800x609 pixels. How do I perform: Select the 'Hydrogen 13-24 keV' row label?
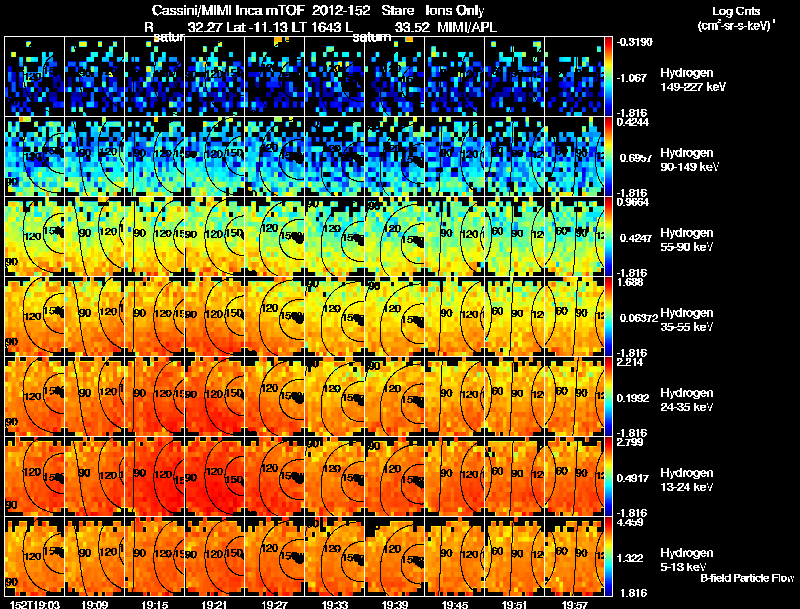pyautogui.click(x=687, y=479)
